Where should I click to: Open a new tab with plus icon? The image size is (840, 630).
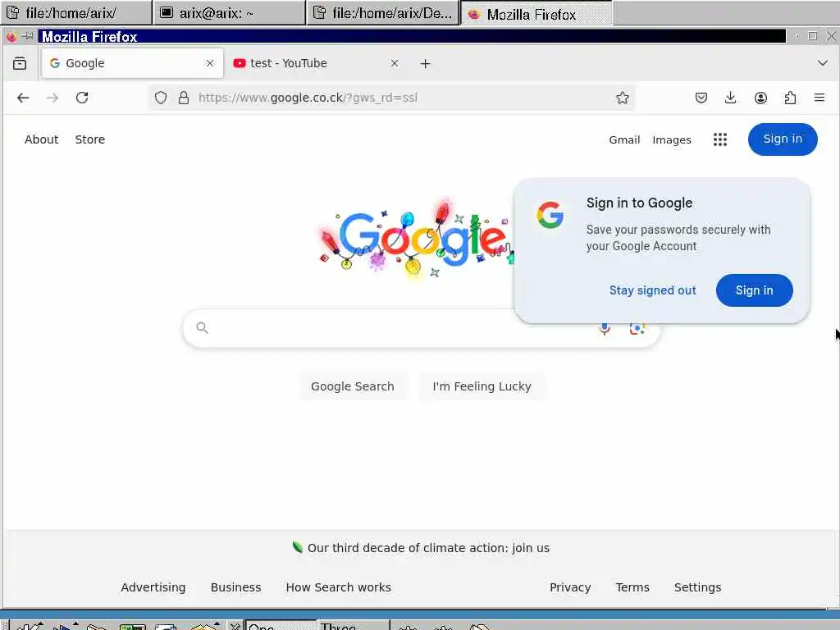[x=426, y=64]
